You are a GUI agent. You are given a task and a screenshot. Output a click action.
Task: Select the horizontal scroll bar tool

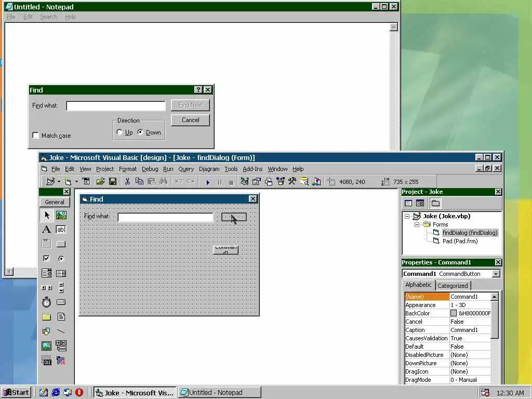tap(47, 287)
